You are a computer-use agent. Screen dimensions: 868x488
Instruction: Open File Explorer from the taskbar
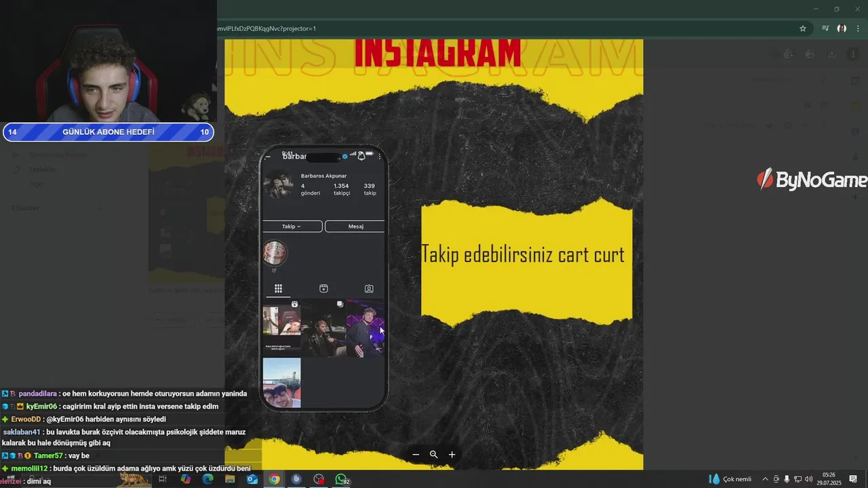(230, 479)
